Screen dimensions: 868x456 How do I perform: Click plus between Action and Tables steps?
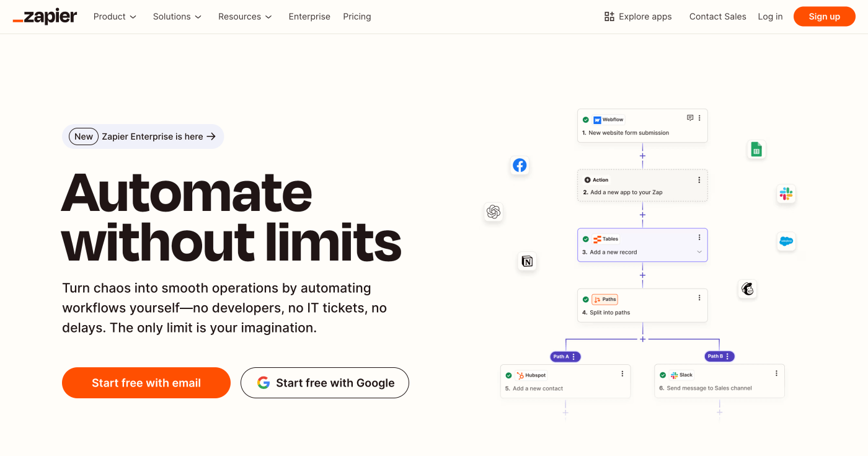coord(642,215)
